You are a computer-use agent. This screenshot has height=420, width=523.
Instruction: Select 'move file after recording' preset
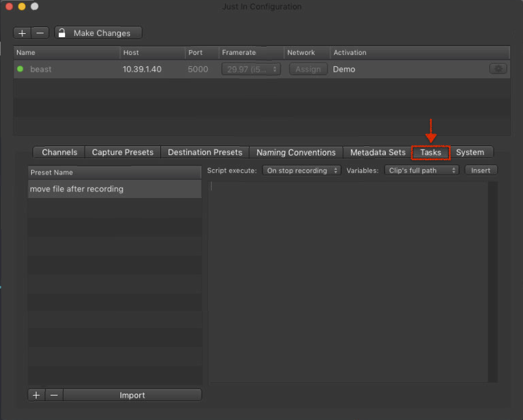(115, 189)
